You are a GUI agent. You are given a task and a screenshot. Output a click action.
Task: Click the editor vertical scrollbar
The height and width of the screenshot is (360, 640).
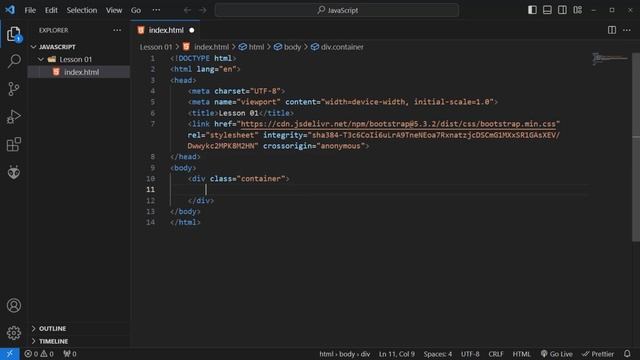tap(636, 147)
